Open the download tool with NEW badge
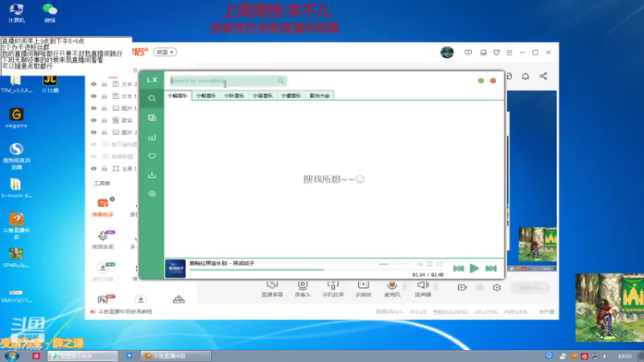Screen dimensions: 644x362 103,272
